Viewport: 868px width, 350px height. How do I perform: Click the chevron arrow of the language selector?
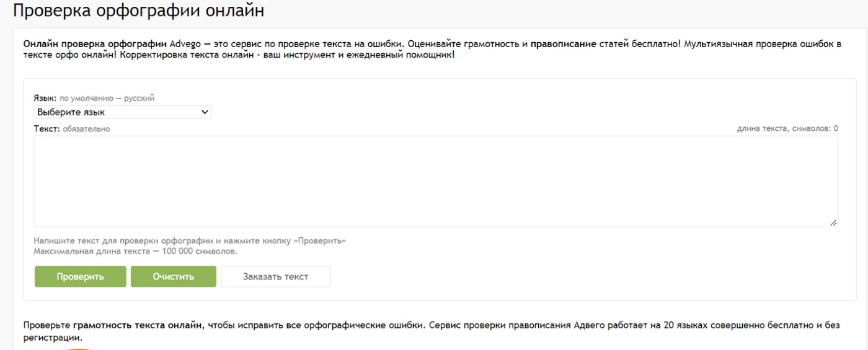205,112
